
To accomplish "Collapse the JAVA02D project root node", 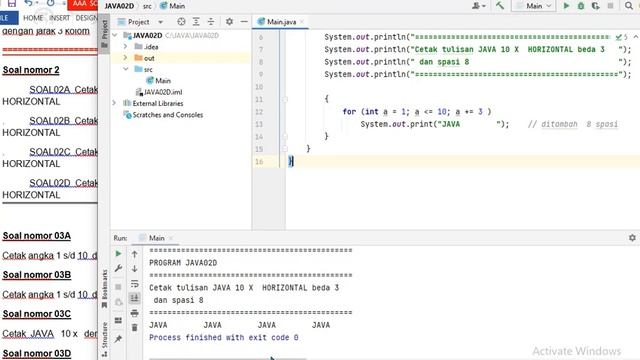I will [115, 36].
